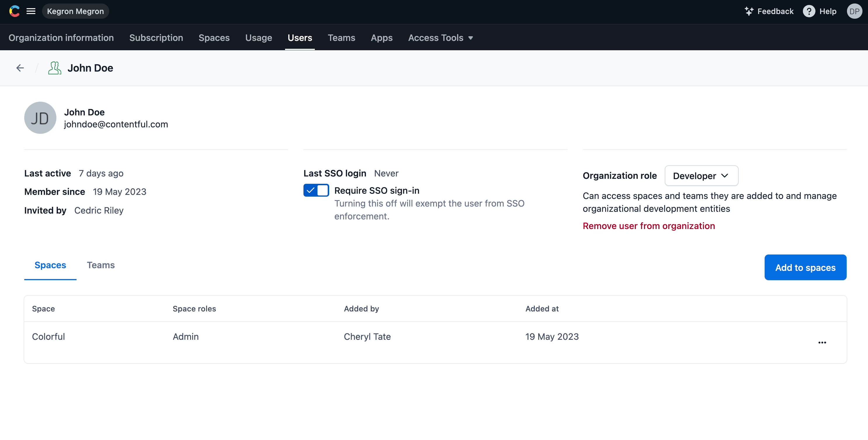Open the Organization role Developer dropdown
Image resolution: width=868 pixels, height=440 pixels.
click(701, 176)
